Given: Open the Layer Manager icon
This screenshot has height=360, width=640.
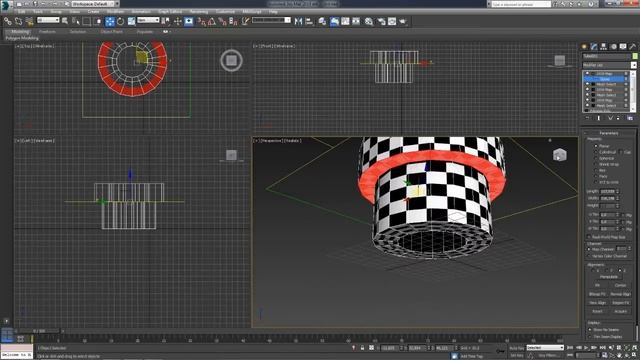Looking at the screenshot, I should [322, 21].
